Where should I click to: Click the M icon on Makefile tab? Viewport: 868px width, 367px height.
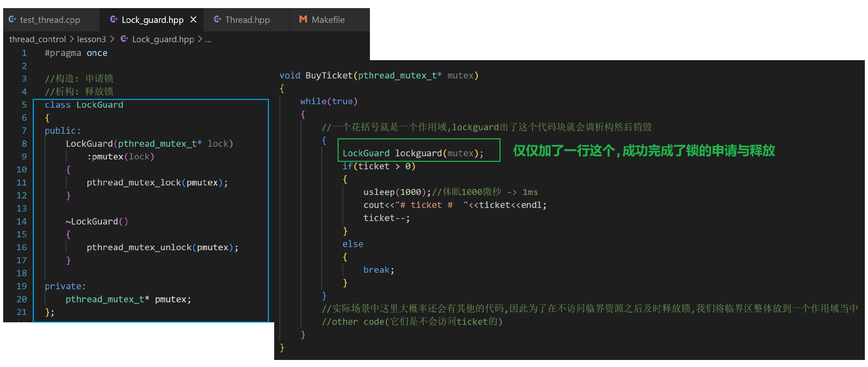tap(303, 19)
